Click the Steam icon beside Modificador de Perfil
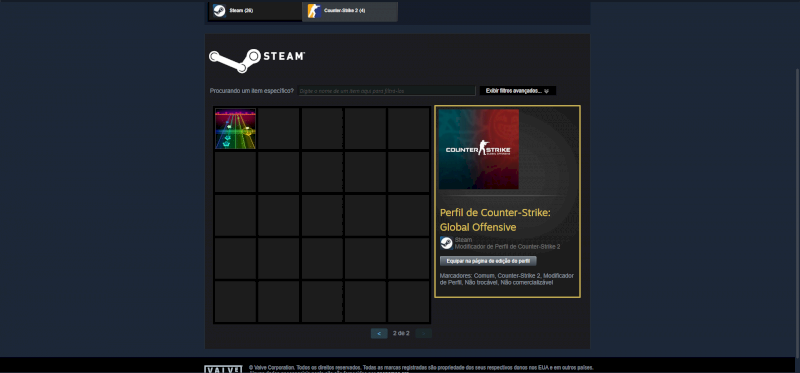This screenshot has height=373, width=800. click(446, 243)
